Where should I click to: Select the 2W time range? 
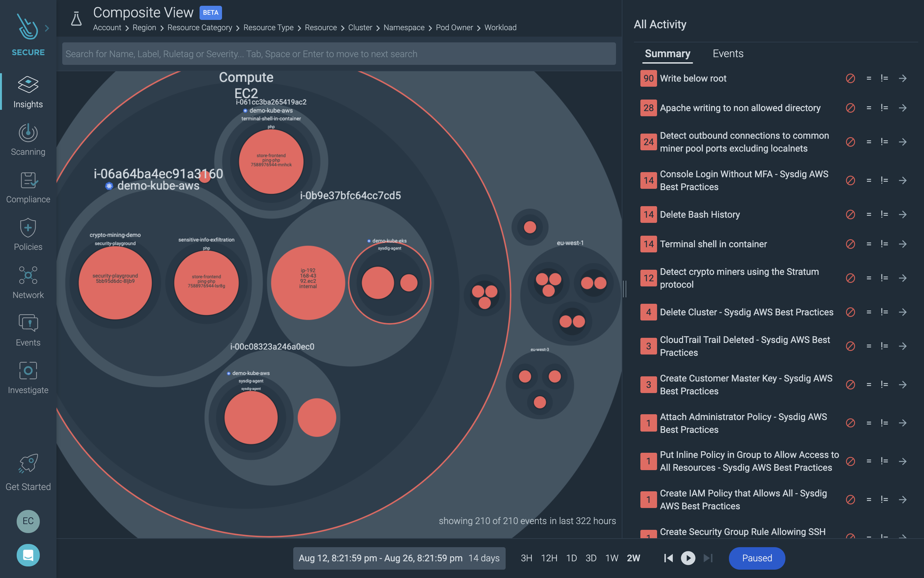coord(633,558)
